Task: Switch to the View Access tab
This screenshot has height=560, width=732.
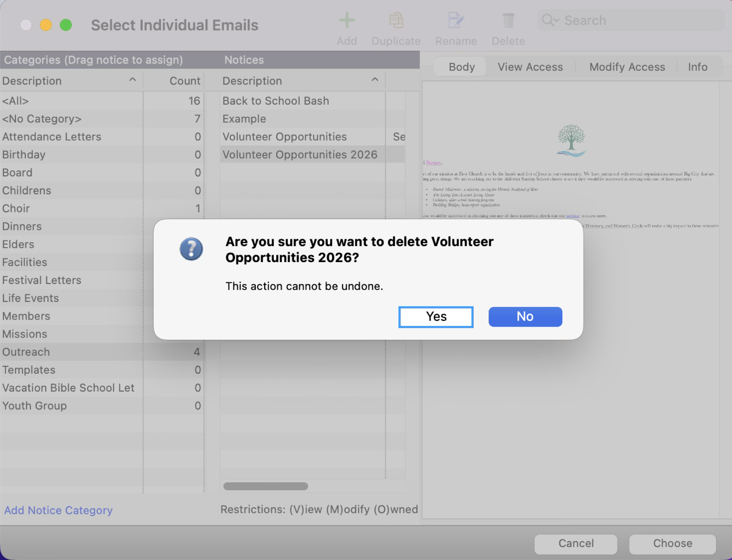Action: tap(530, 67)
